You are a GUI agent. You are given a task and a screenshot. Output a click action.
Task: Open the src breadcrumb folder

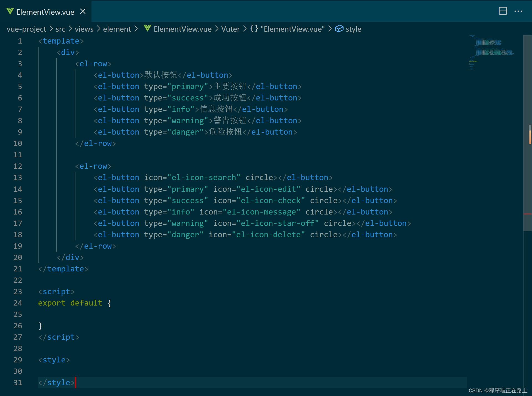point(60,29)
